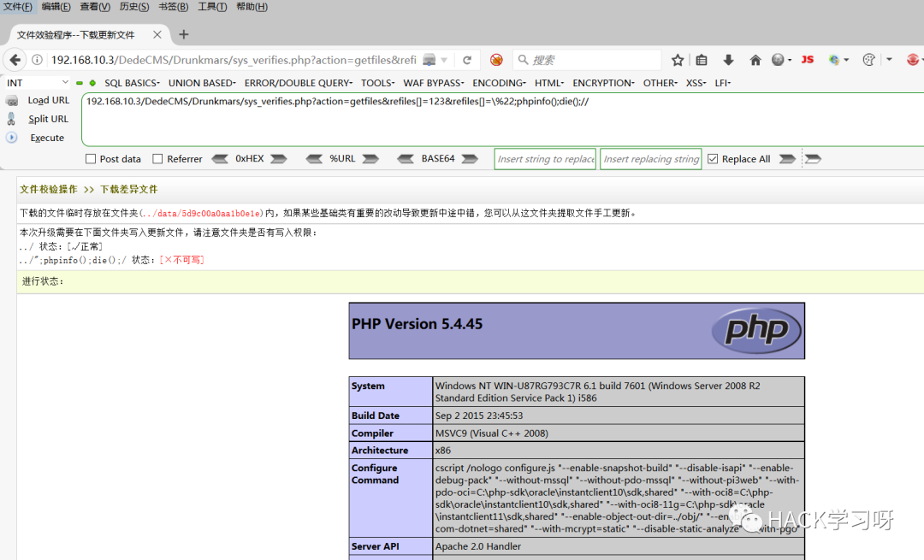Click the Execute play icon in HackBar
The image size is (924, 560).
point(11,138)
